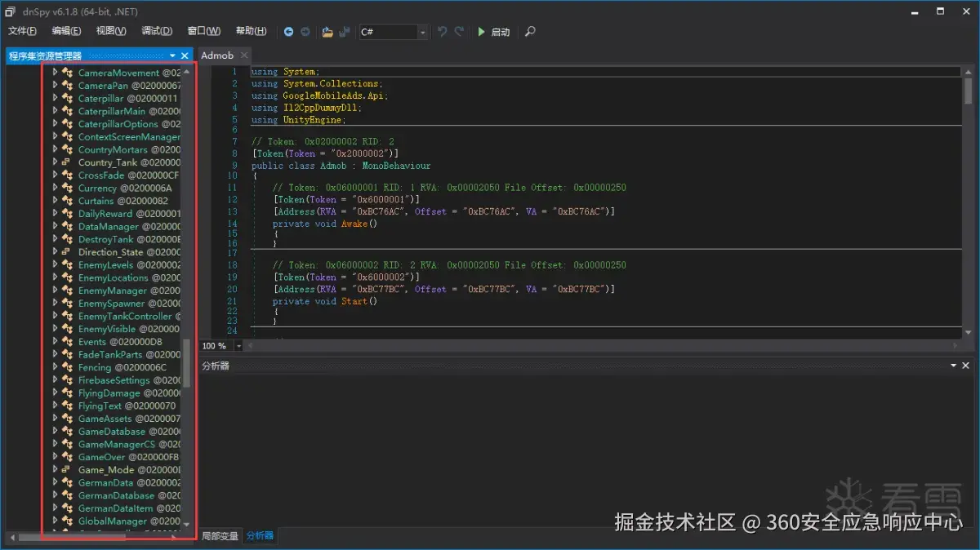Screen dimensions: 980x550
Task: Close the 分析器 analyzer panel
Action: [965, 366]
